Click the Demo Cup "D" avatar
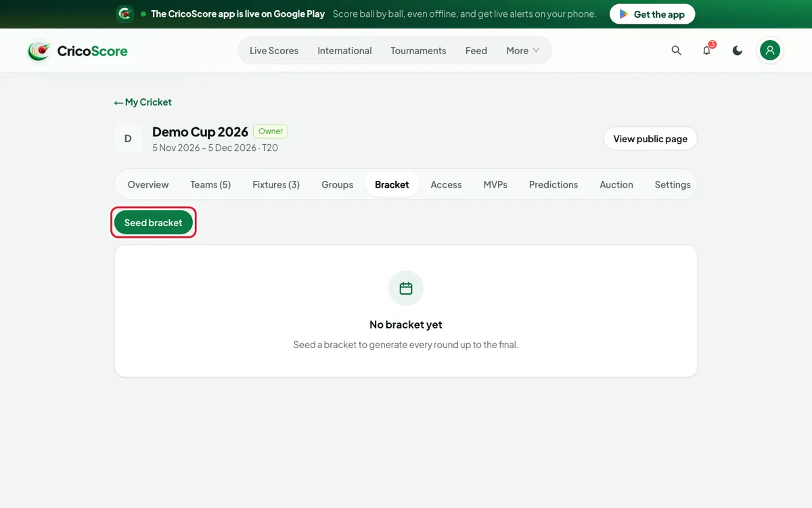 [128, 139]
